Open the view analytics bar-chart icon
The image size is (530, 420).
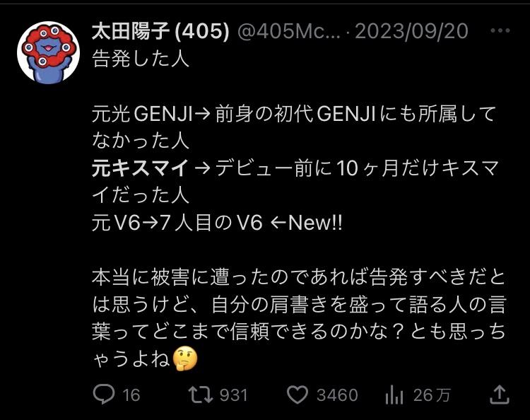tap(394, 395)
